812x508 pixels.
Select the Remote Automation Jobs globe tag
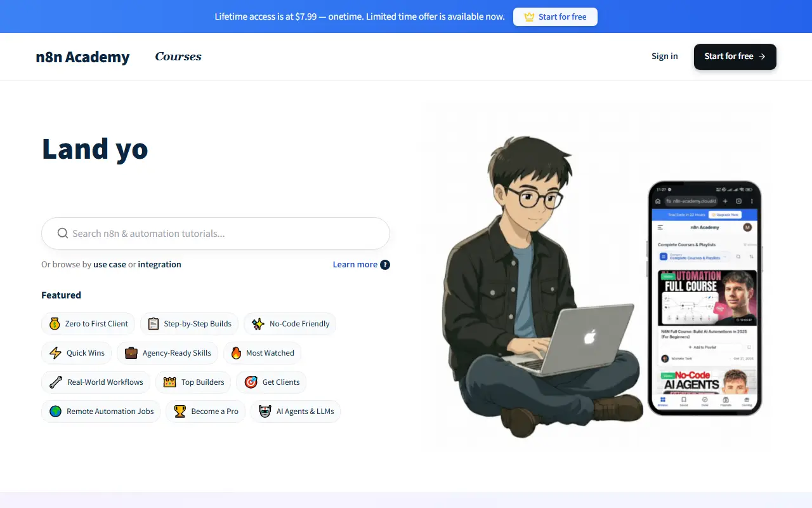(x=101, y=411)
